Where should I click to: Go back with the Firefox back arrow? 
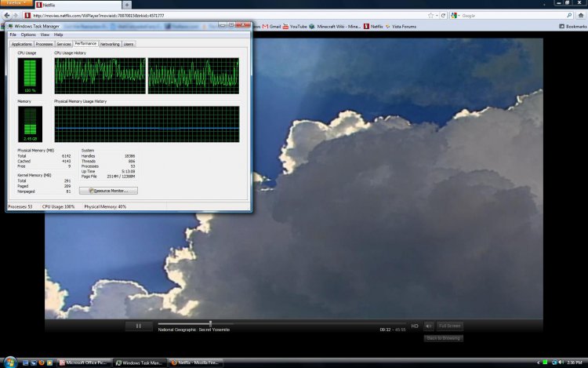click(7, 16)
